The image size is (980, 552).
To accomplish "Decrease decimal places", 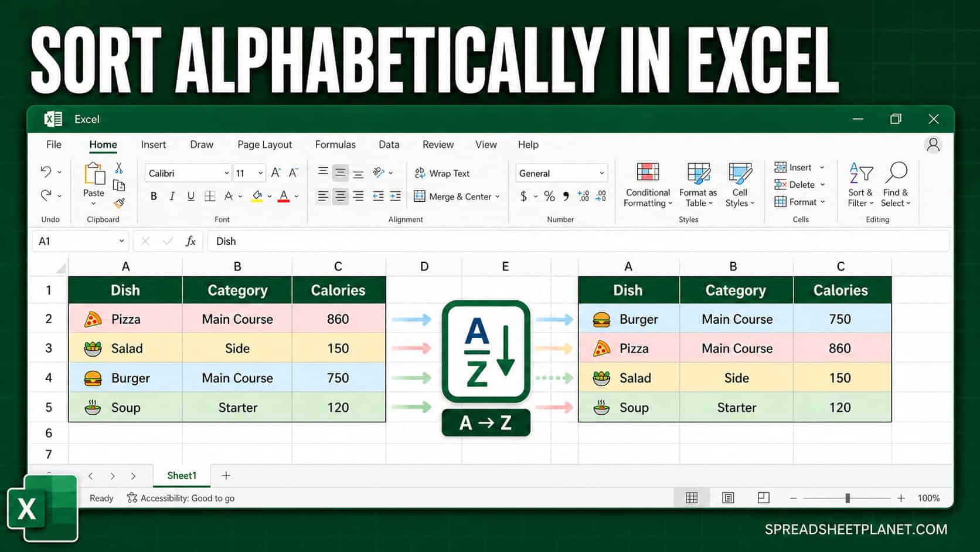I will (601, 197).
